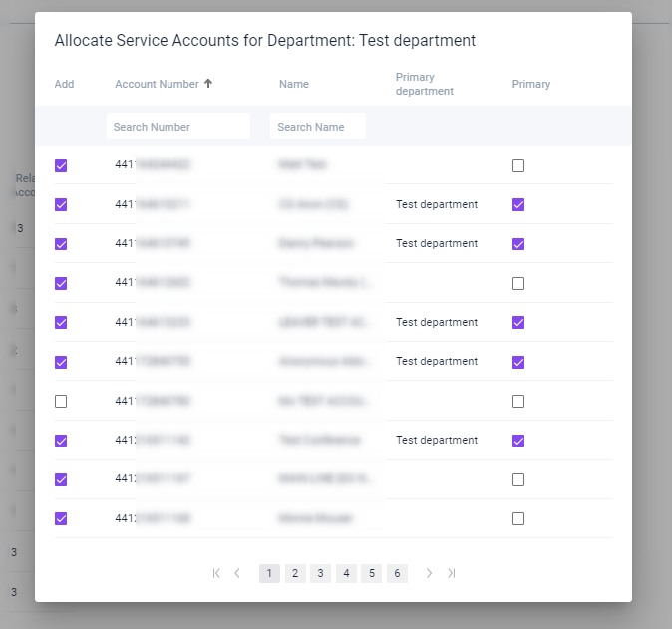Select the Test department cell in the eighth row
Viewport: 672px width, 629px height.
(437, 440)
